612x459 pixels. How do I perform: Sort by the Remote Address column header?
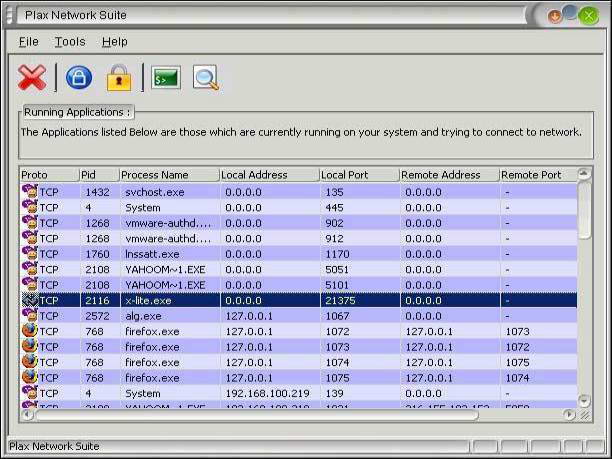[450, 175]
